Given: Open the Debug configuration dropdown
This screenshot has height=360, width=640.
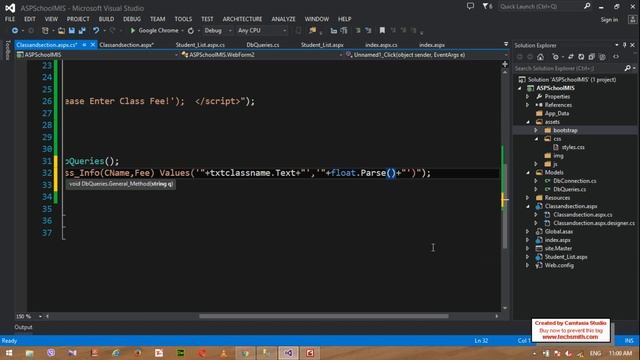Looking at the screenshot, I should click(218, 31).
